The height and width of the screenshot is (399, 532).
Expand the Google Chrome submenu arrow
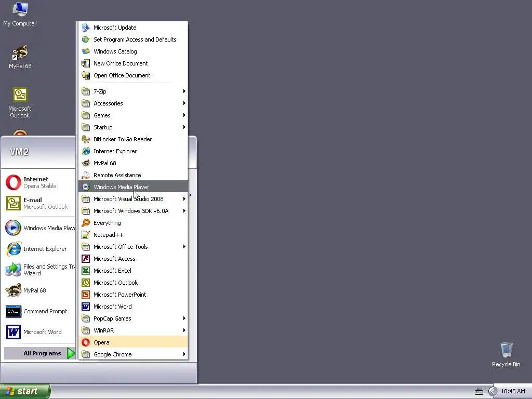(184, 354)
